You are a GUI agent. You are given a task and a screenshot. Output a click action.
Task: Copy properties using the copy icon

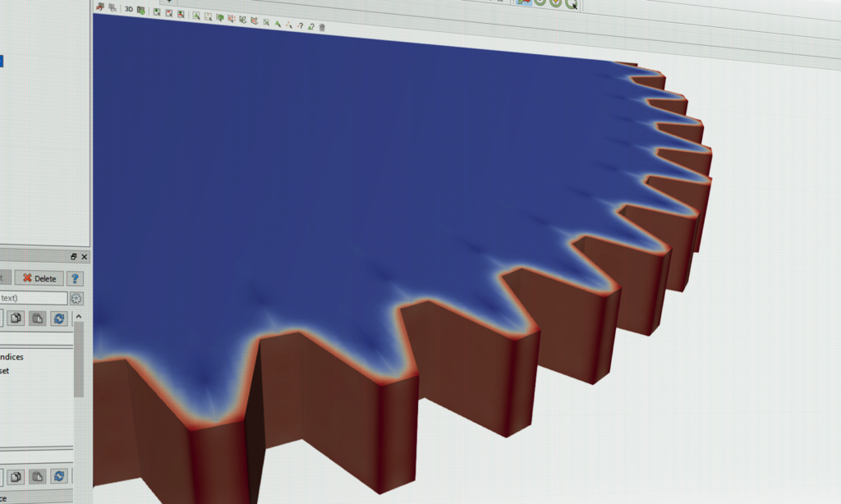[16, 318]
